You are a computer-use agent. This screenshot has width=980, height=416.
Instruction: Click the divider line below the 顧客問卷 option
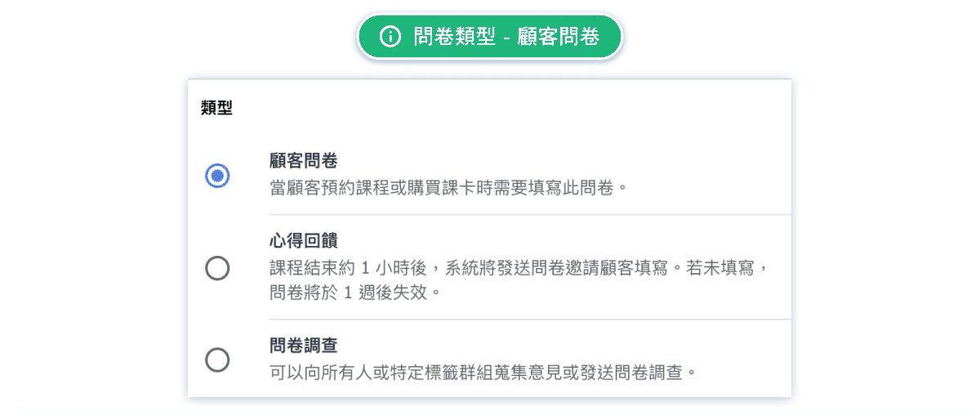530,215
